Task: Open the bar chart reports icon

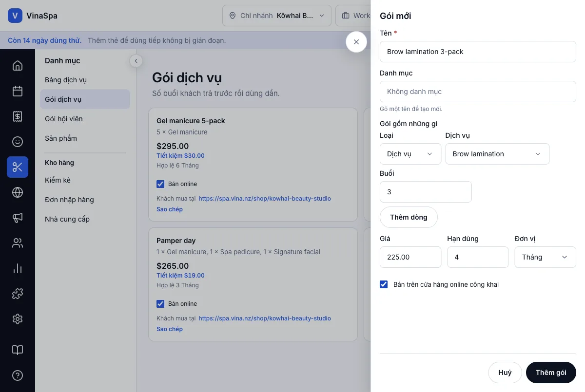Action: coord(18,268)
